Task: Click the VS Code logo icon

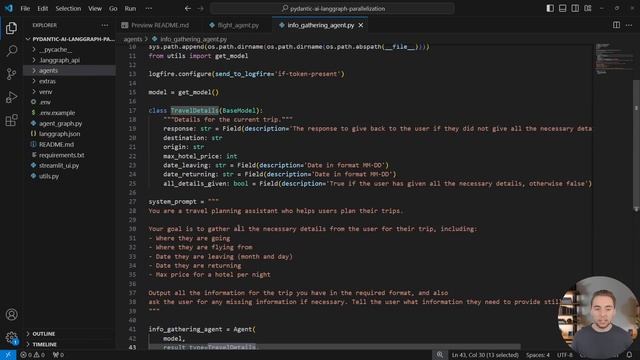Action: click(x=9, y=8)
